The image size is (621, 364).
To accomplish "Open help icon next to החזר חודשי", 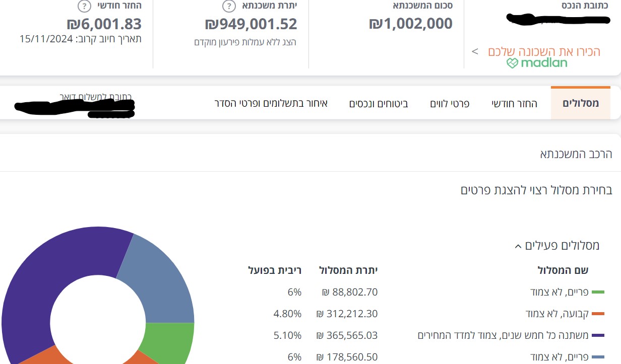I will 84,6.
